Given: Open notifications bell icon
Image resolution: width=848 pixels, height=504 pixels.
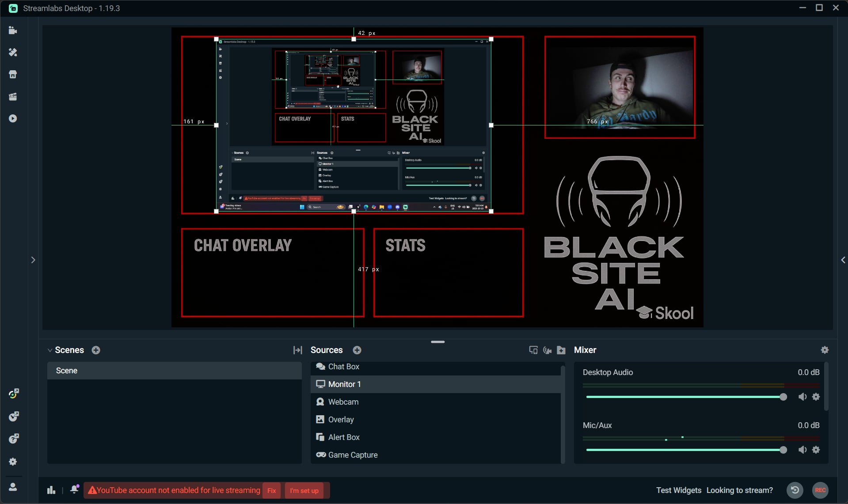Looking at the screenshot, I should [x=74, y=489].
